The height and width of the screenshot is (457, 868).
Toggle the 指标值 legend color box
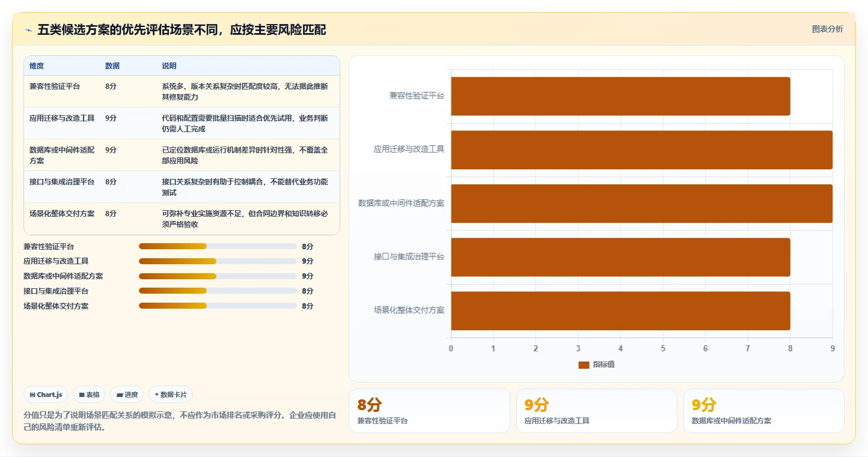click(584, 365)
